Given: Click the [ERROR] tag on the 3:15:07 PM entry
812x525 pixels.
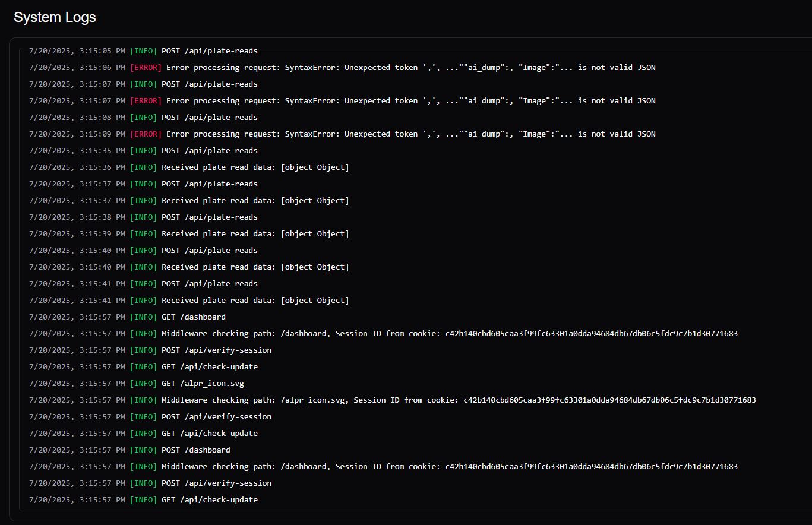Looking at the screenshot, I should 146,101.
